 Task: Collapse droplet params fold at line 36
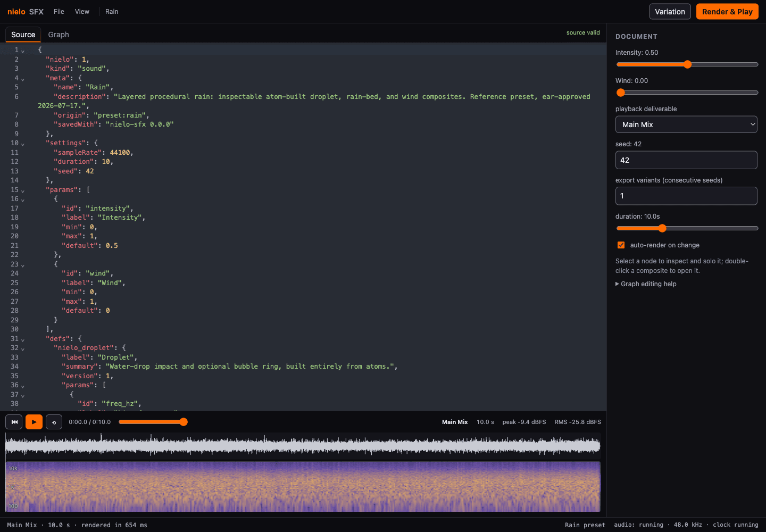pos(23,386)
